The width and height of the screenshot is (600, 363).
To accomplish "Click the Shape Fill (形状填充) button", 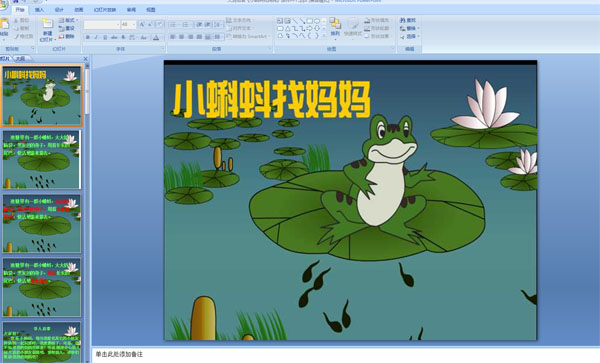I will tap(378, 20).
